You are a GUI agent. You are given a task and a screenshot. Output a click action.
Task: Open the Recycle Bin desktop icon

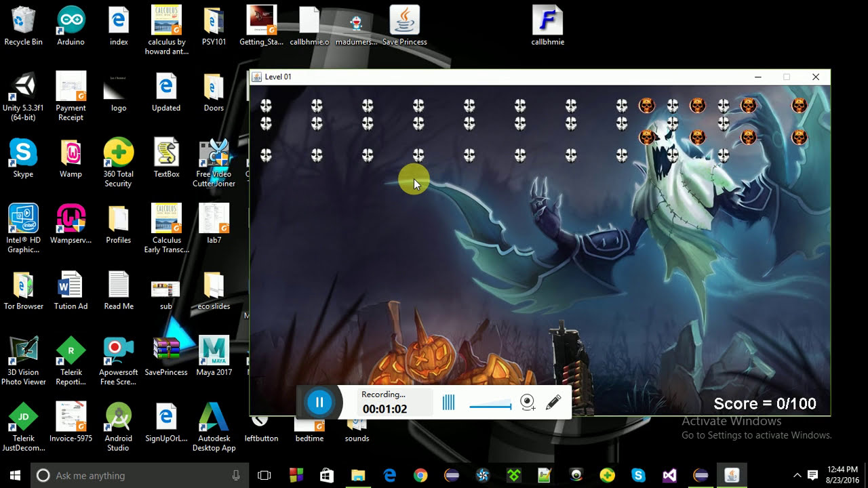point(23,26)
